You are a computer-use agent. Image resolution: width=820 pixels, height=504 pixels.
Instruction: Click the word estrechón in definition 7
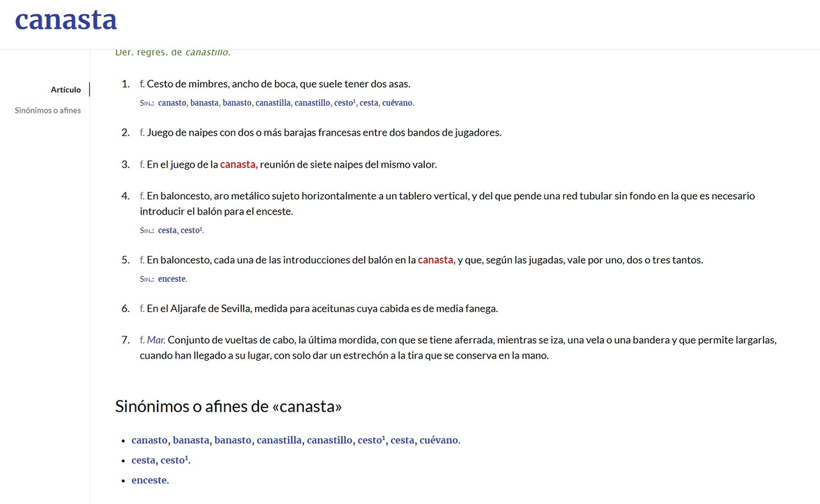tap(365, 355)
